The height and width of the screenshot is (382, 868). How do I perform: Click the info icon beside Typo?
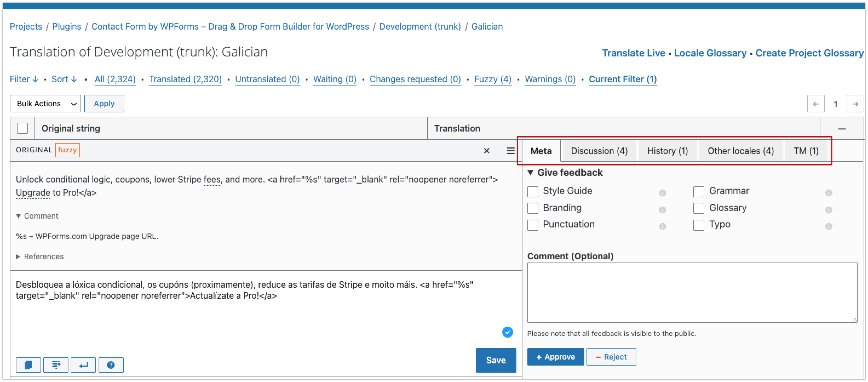coord(829,226)
